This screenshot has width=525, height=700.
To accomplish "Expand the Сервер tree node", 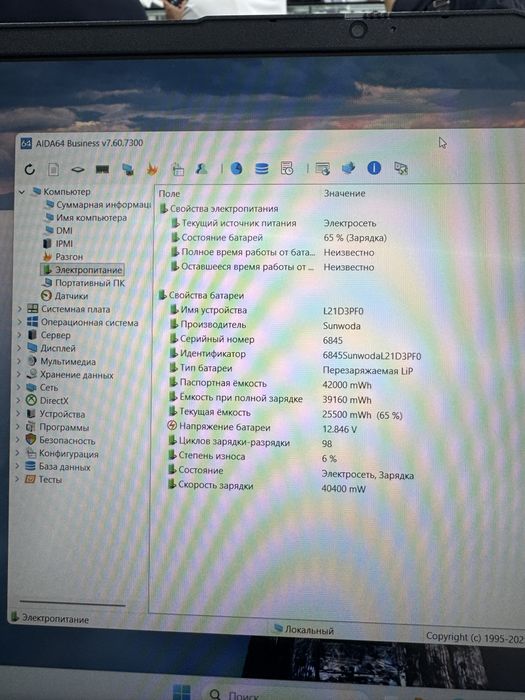I will click(x=19, y=335).
